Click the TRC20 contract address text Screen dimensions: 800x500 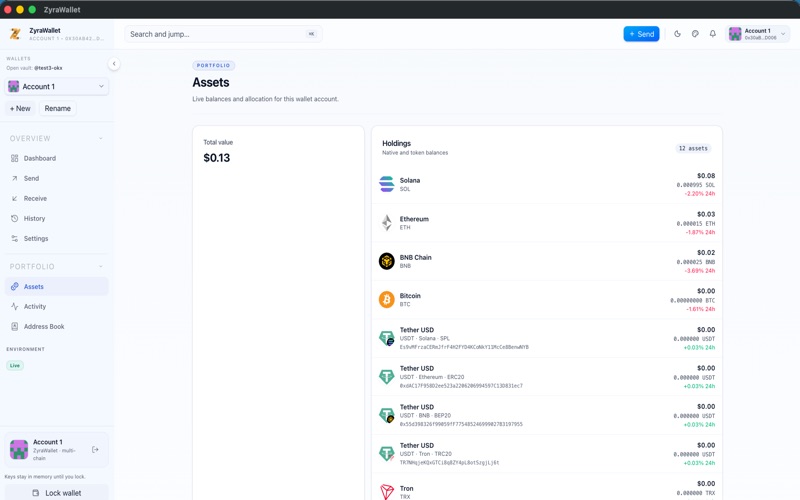click(449, 463)
